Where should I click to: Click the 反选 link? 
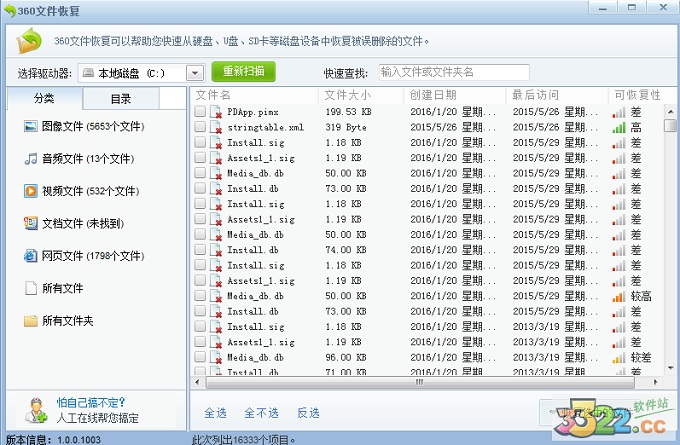(x=308, y=413)
